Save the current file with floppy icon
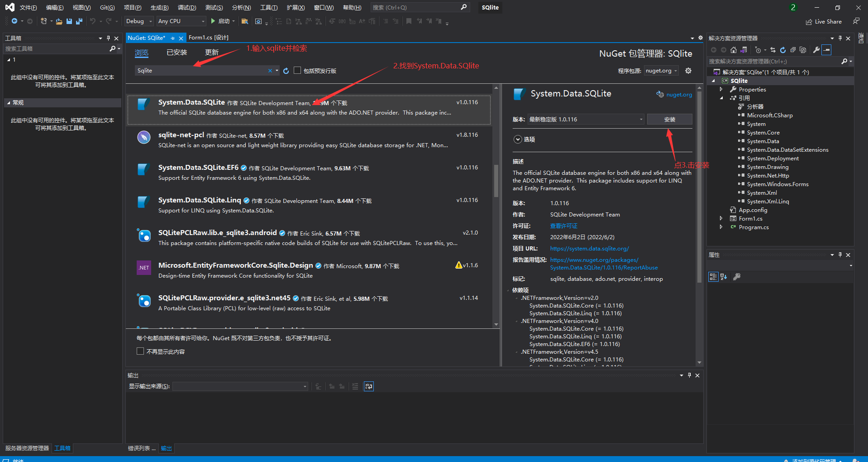Viewport: 868px width, 462px height. [69, 21]
